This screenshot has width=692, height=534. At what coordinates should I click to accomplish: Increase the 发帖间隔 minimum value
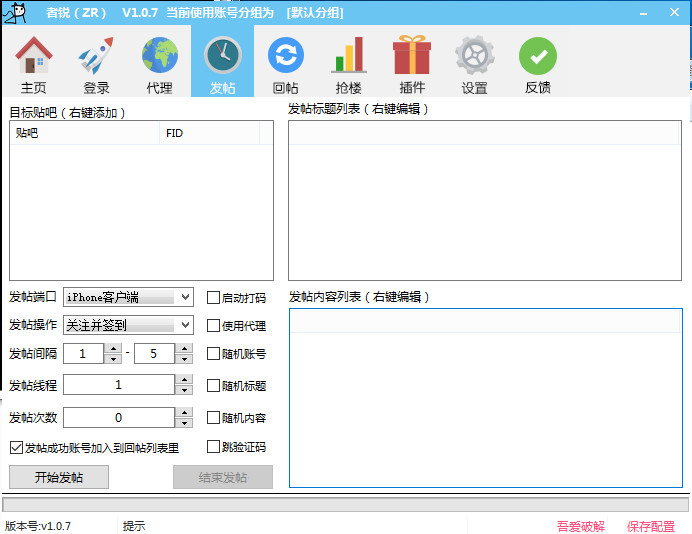click(113, 349)
